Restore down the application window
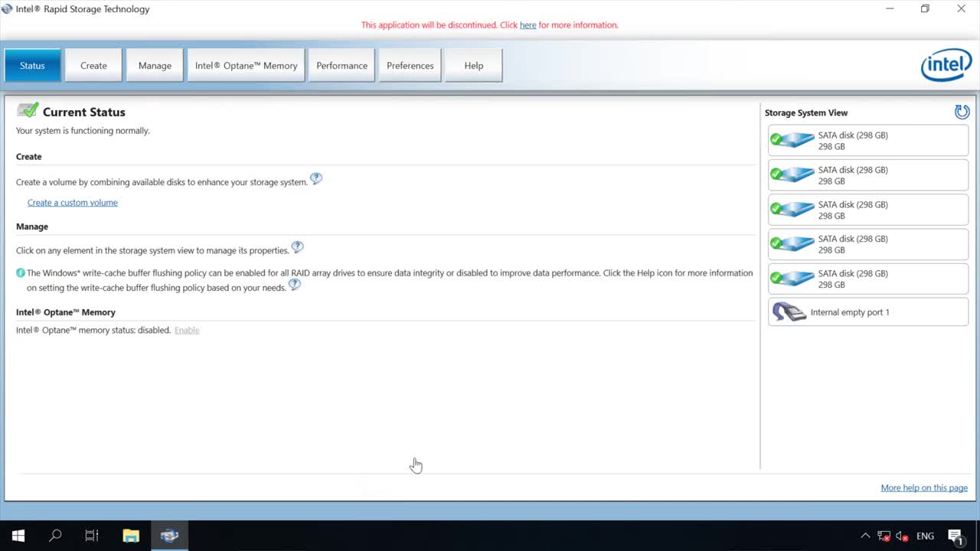 click(x=925, y=9)
